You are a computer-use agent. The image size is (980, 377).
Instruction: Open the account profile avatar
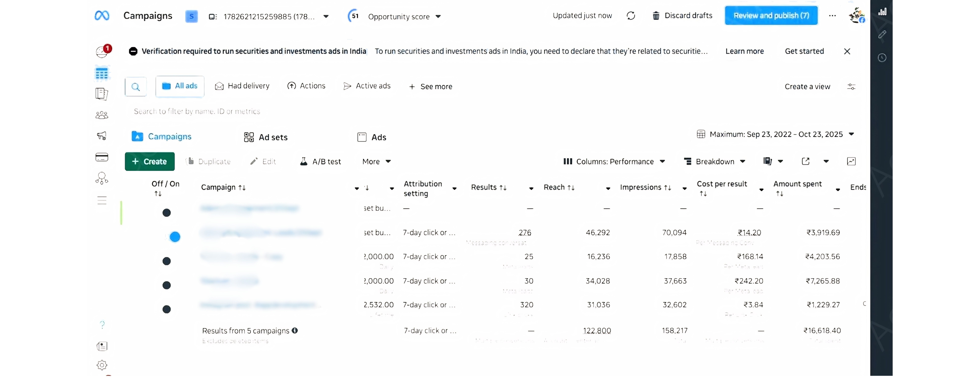point(857,16)
